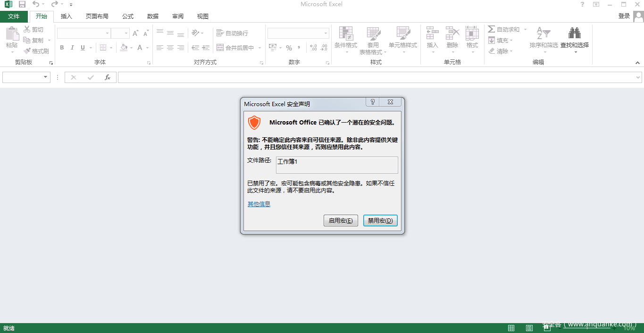Screen dimensions: 644x333
Task: Switch to the 页面布局 tab
Action: 97,17
